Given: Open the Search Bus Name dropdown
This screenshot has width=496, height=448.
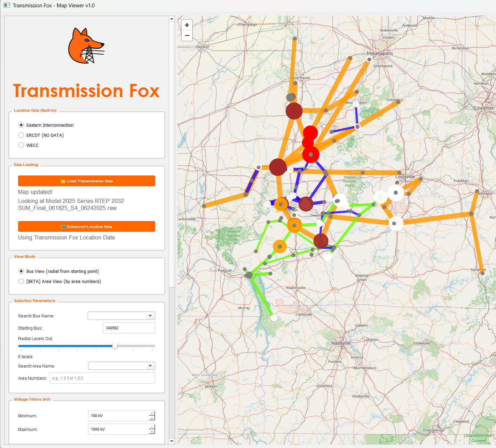Looking at the screenshot, I should 150,316.
